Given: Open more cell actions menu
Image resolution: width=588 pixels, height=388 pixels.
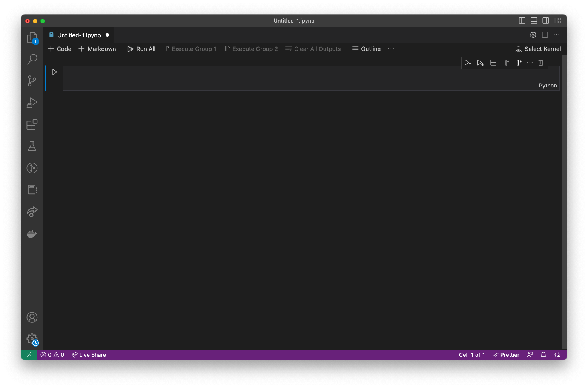Looking at the screenshot, I should pos(530,63).
